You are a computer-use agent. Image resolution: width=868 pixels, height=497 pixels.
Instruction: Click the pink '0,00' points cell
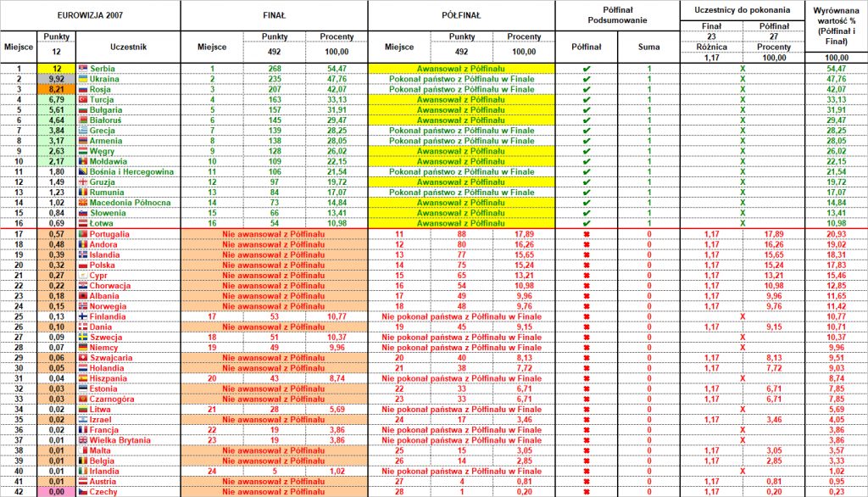coord(57,492)
